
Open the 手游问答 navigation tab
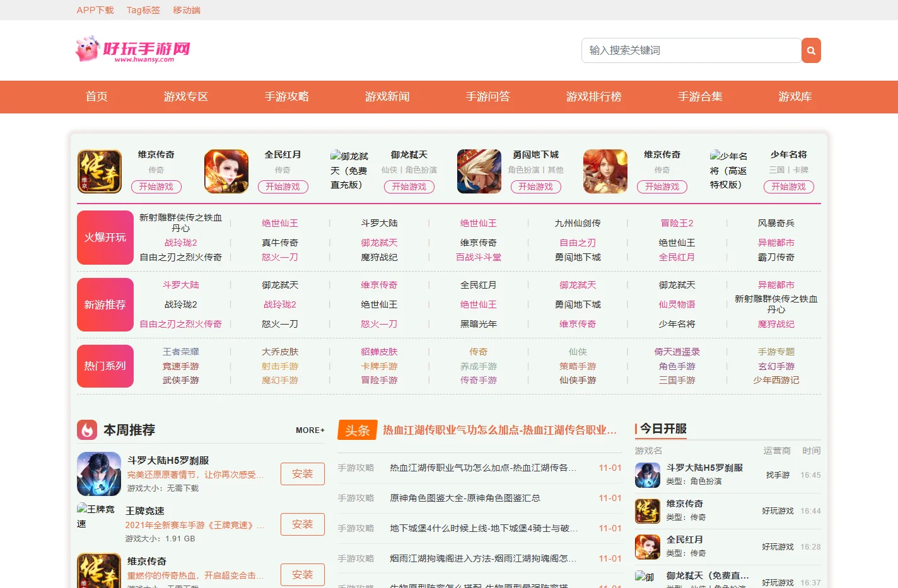pyautogui.click(x=488, y=96)
